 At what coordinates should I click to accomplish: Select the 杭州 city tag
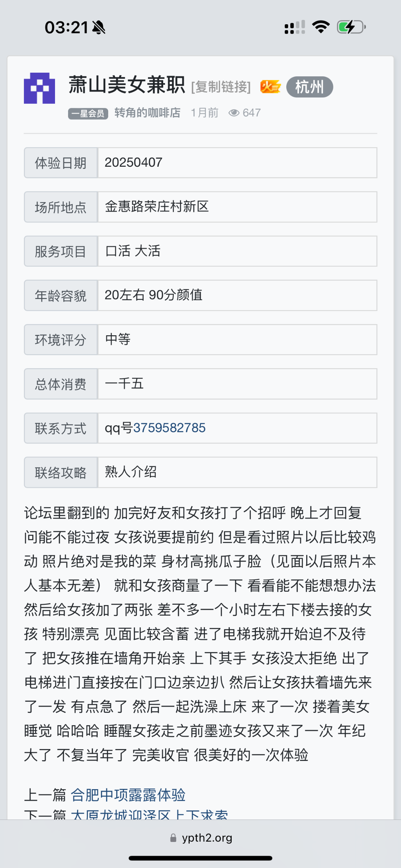309,87
